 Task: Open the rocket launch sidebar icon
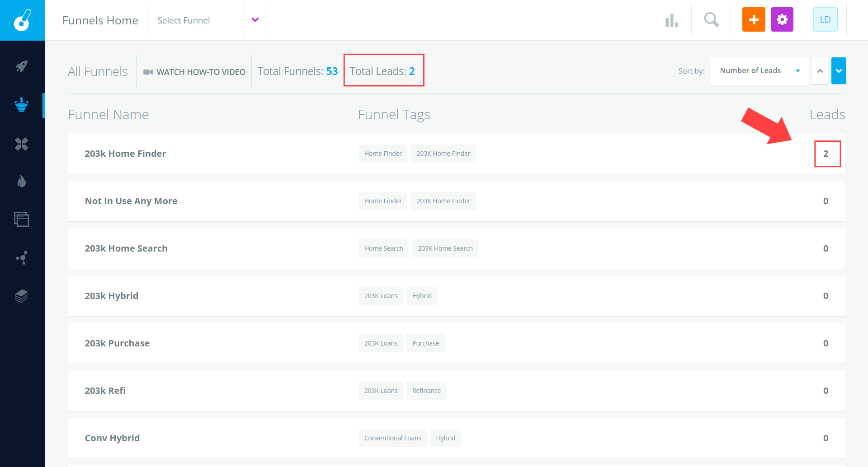pyautogui.click(x=22, y=66)
